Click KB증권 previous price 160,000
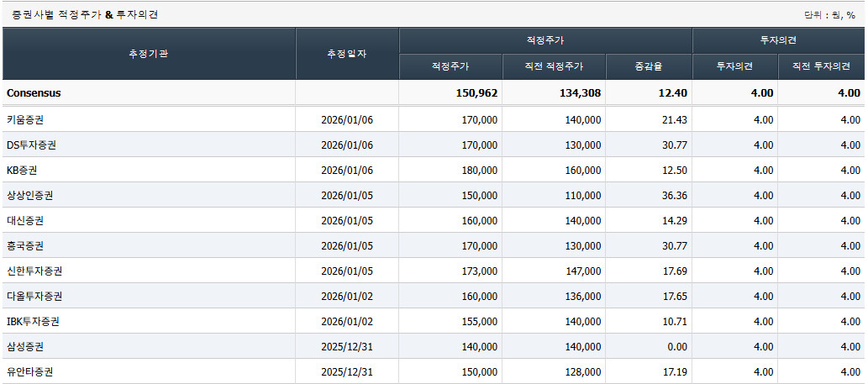The width and height of the screenshot is (868, 384). (x=583, y=171)
